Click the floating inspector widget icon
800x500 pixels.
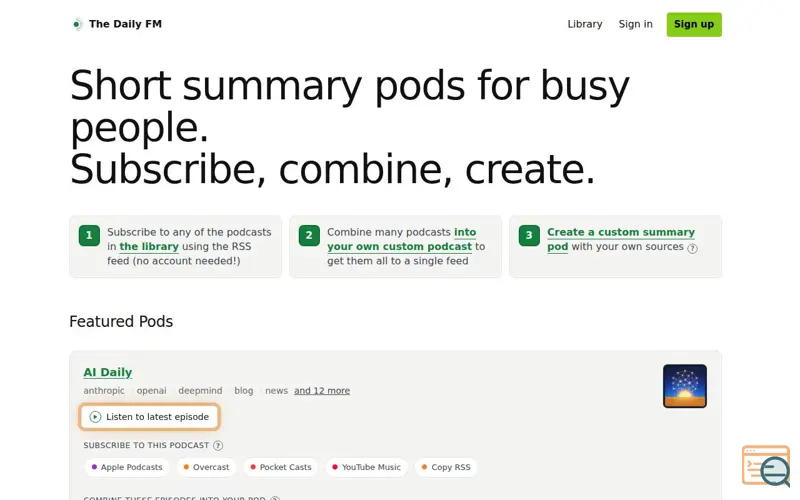click(766, 466)
